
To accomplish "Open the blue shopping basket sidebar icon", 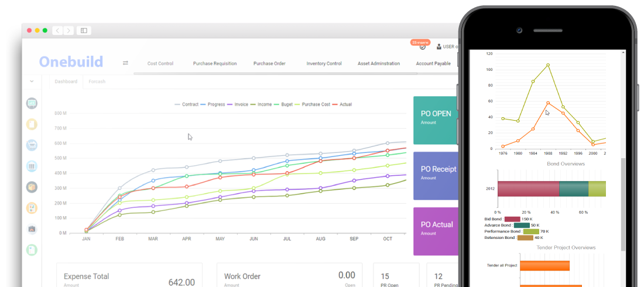I will (32, 145).
